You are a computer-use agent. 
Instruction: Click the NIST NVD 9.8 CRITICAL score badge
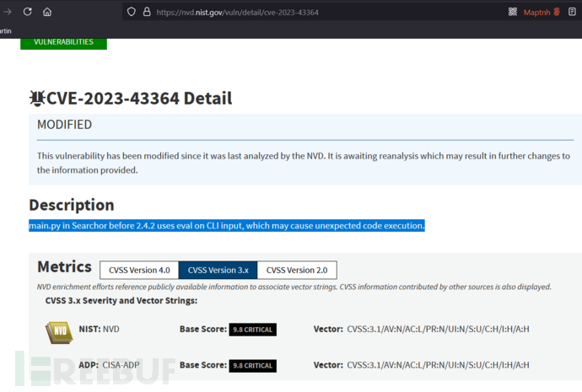253,330
